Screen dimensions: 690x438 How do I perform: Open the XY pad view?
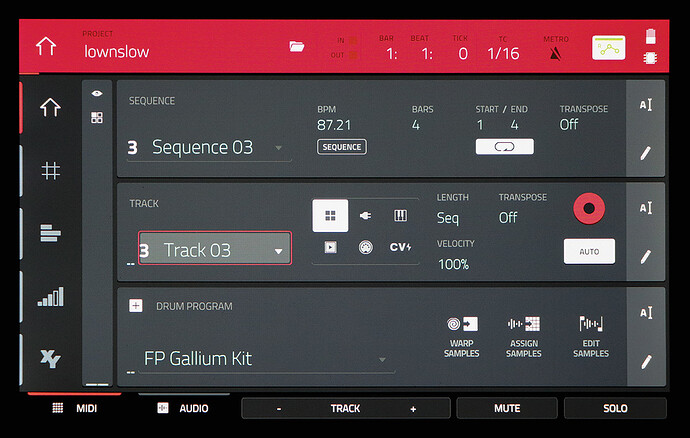click(x=50, y=358)
